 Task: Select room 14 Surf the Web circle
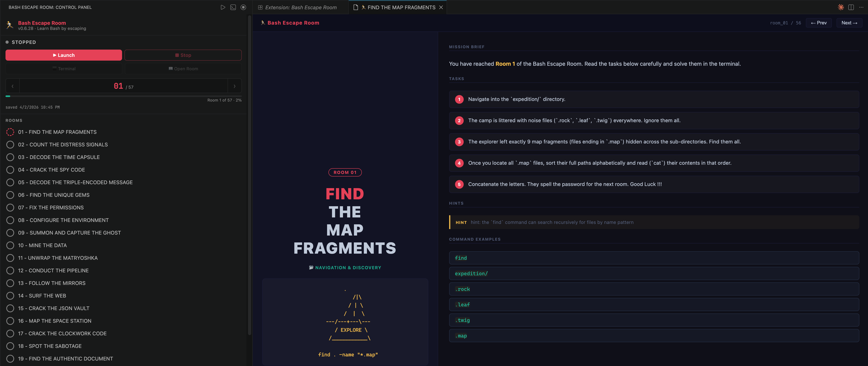tap(10, 296)
